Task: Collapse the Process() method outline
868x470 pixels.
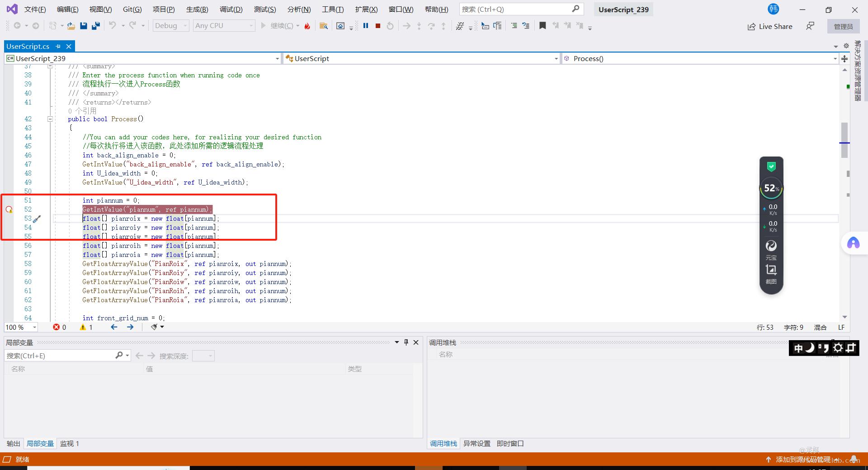Action: pos(50,119)
